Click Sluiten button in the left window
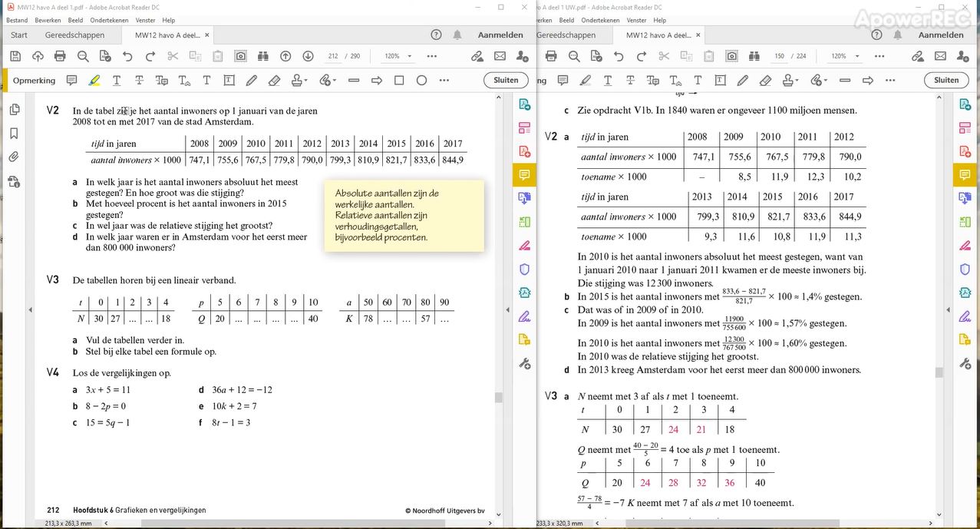 [x=506, y=80]
